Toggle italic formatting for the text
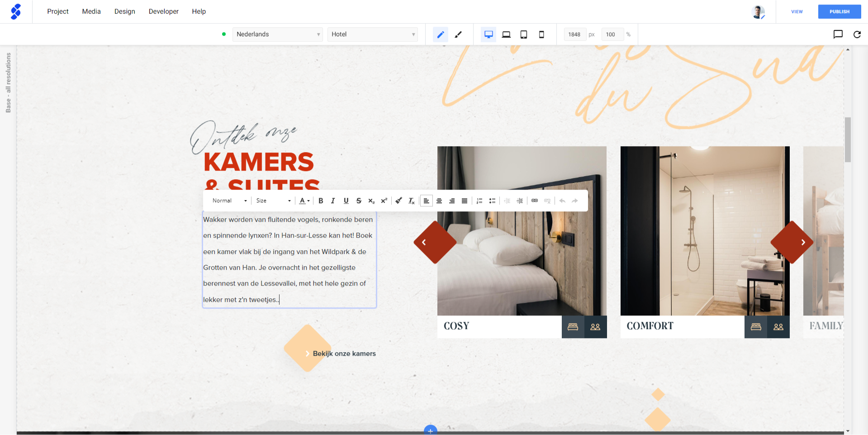868x435 pixels. (333, 201)
